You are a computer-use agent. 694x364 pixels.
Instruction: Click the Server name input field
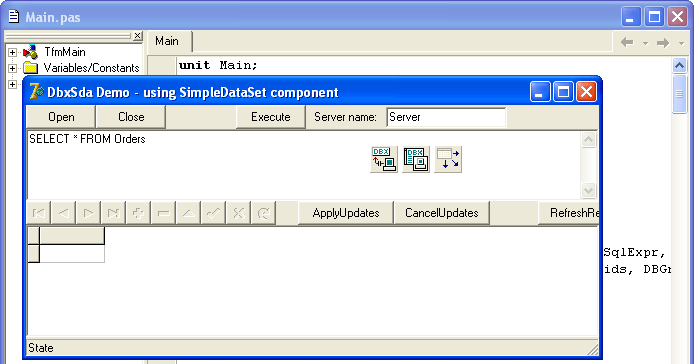click(446, 117)
